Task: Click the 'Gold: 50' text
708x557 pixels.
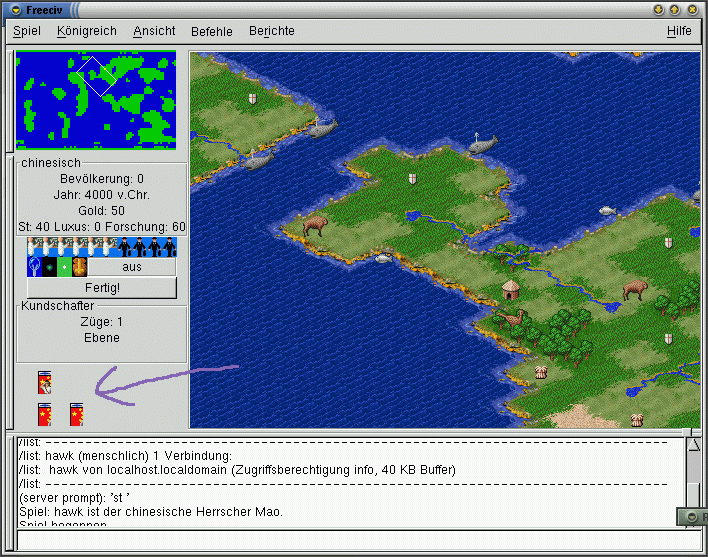Action: pyautogui.click(x=101, y=211)
